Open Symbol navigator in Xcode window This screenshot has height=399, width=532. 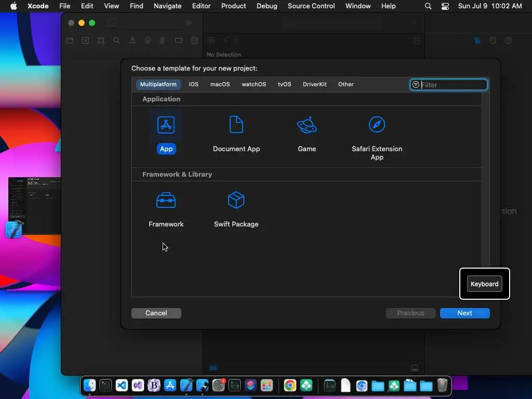pos(101,41)
